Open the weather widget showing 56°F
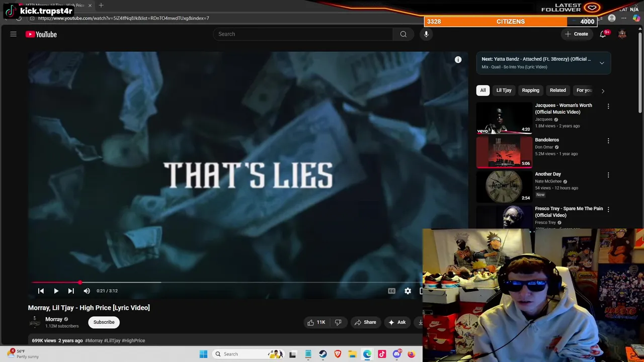 (24, 354)
